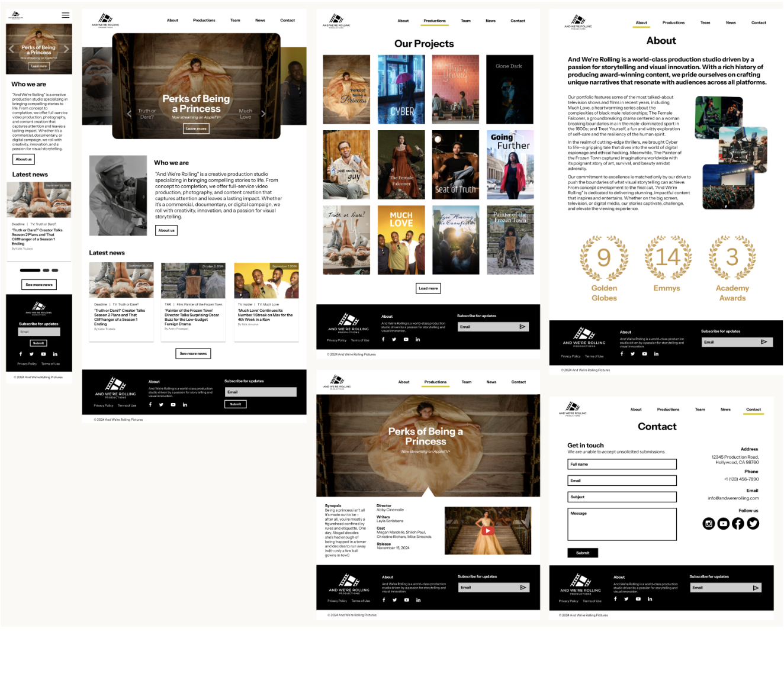The height and width of the screenshot is (677, 784).
Task: Click Email field in home page footer
Action: 261,392
